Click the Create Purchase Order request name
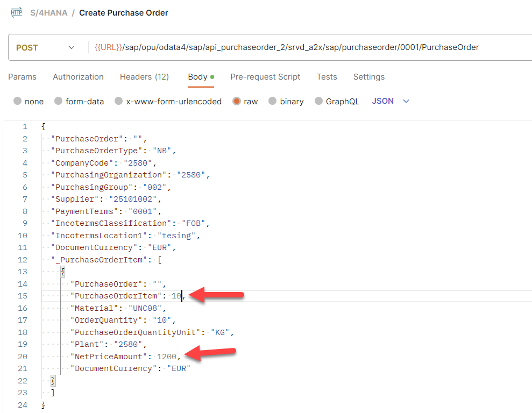The height and width of the screenshot is (413, 532). [124, 13]
